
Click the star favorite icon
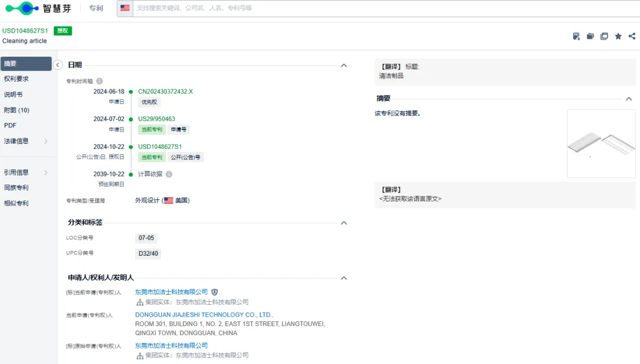pos(618,36)
